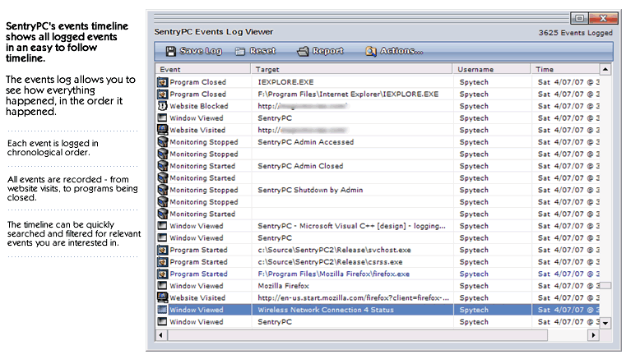Image resolution: width=626 pixels, height=364 pixels.
Task: Click icon of SentryPC Shutdown by Admin row
Action: click(162, 190)
